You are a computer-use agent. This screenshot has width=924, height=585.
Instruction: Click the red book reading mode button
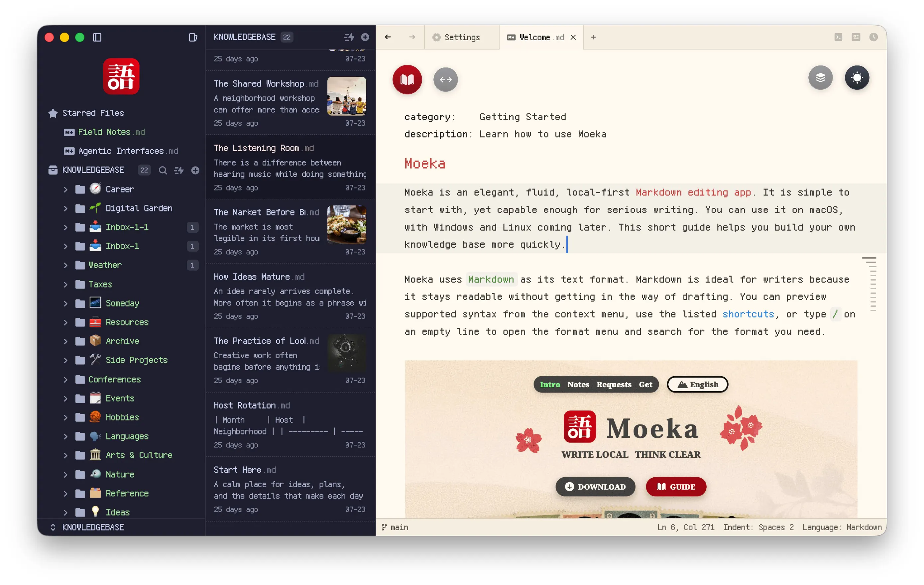tap(407, 79)
